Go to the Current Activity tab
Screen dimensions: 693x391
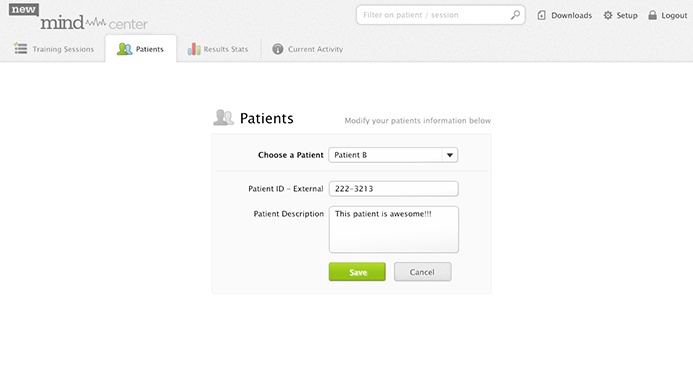308,49
